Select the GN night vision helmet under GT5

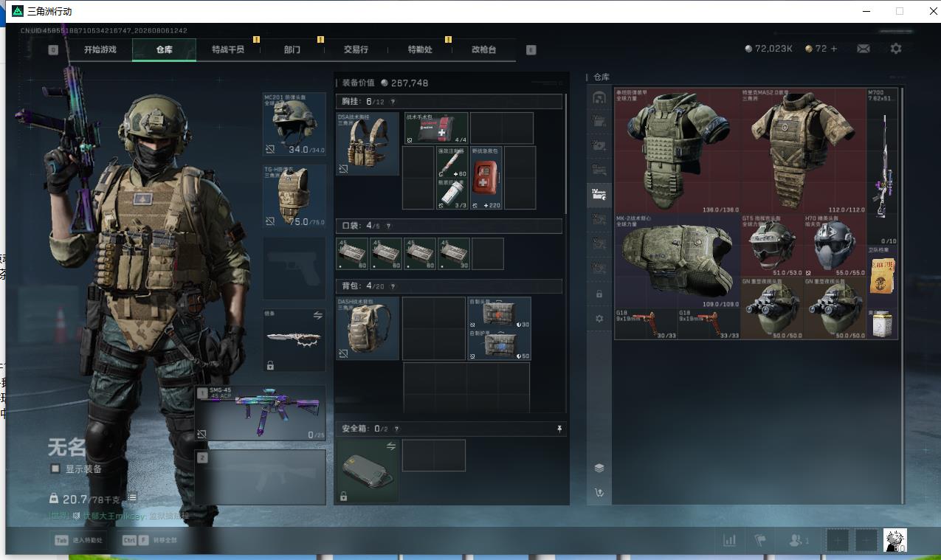click(773, 308)
